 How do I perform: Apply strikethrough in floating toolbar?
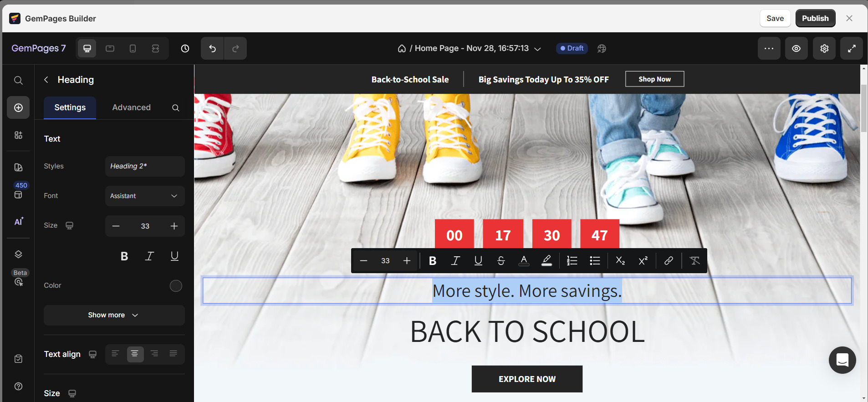pos(501,260)
